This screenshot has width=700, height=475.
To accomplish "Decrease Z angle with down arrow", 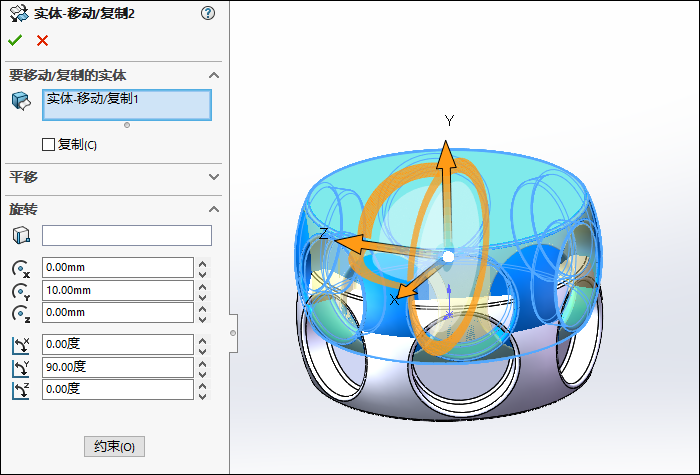I will [x=203, y=395].
